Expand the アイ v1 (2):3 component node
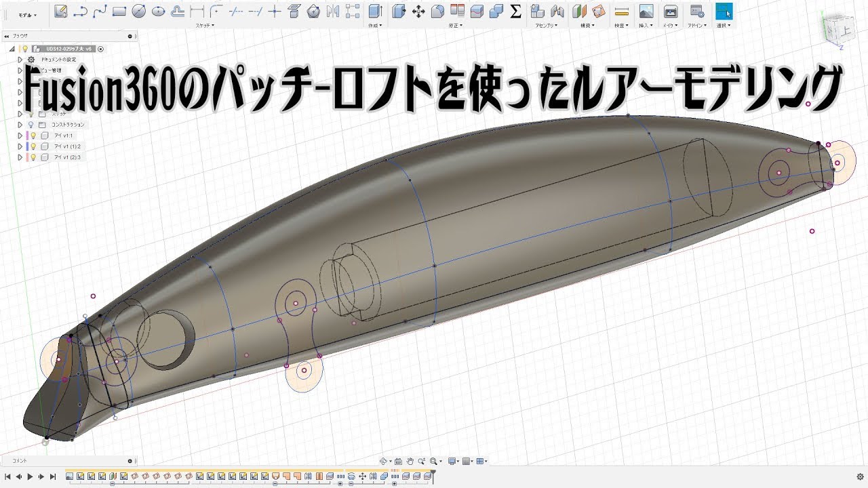This screenshot has width=868, height=488. coord(20,157)
